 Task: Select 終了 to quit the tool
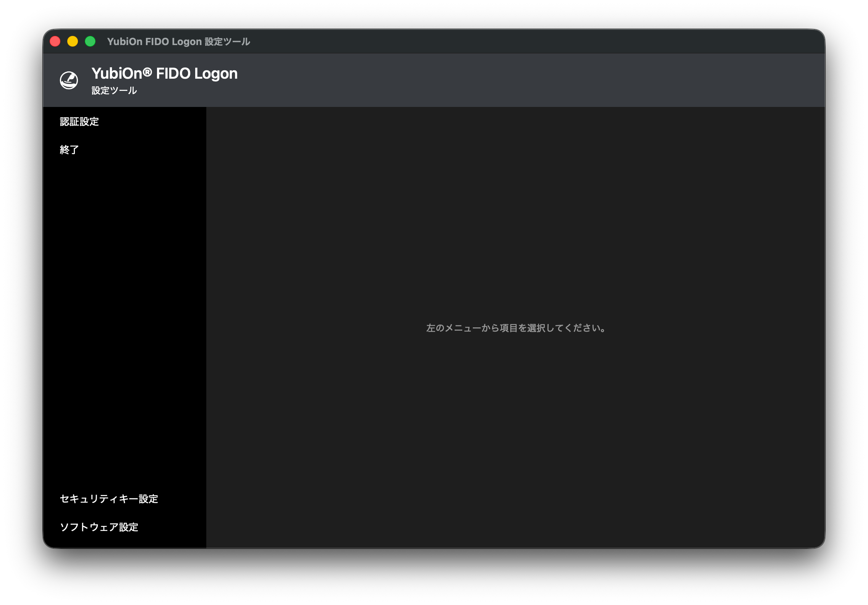(x=70, y=150)
